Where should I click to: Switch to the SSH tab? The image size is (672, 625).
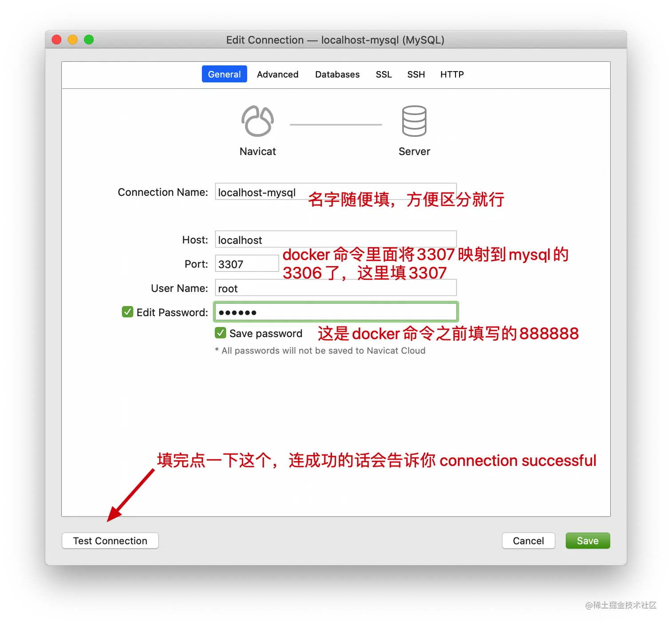click(416, 74)
